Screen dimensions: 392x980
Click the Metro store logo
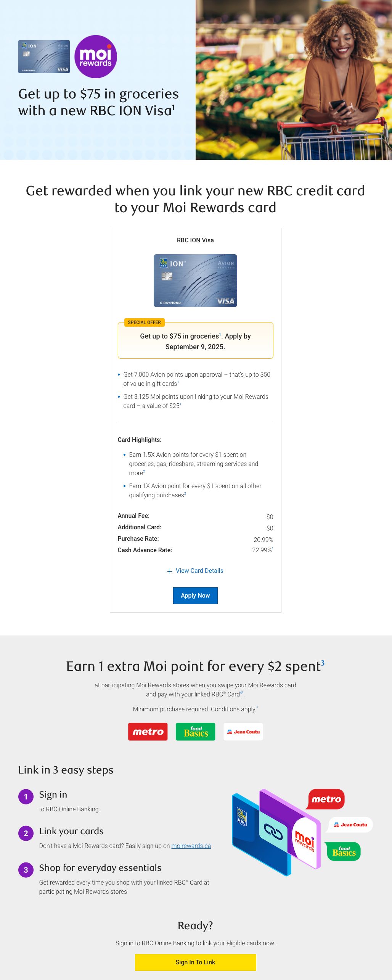(x=148, y=732)
